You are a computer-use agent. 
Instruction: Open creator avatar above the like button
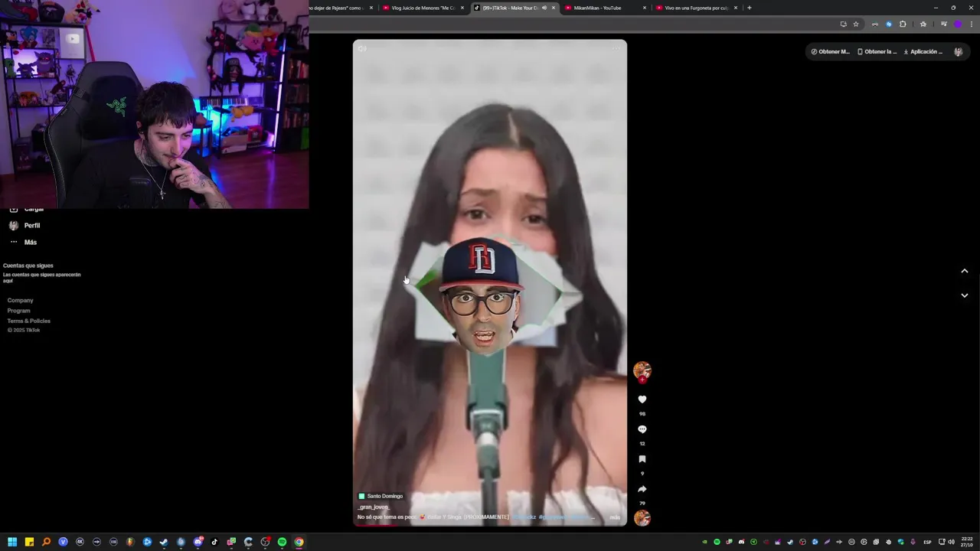tap(642, 370)
